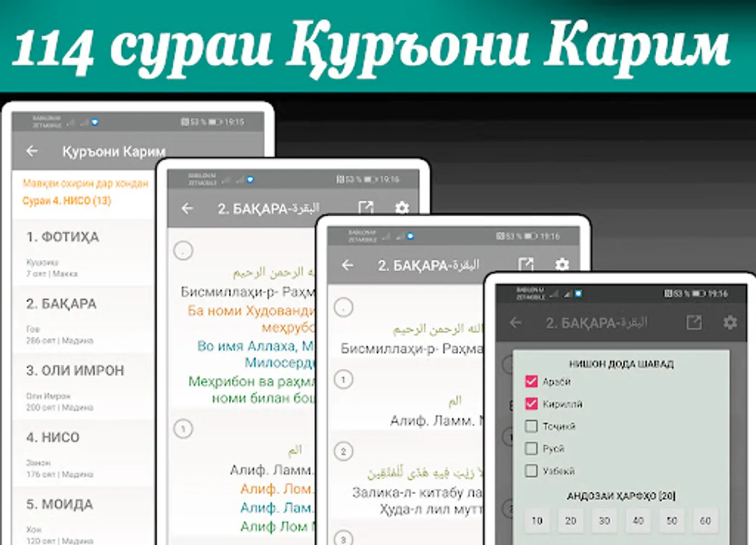Check the Арабӣ checkbox
Screen dimensions: 756x545
click(x=531, y=381)
